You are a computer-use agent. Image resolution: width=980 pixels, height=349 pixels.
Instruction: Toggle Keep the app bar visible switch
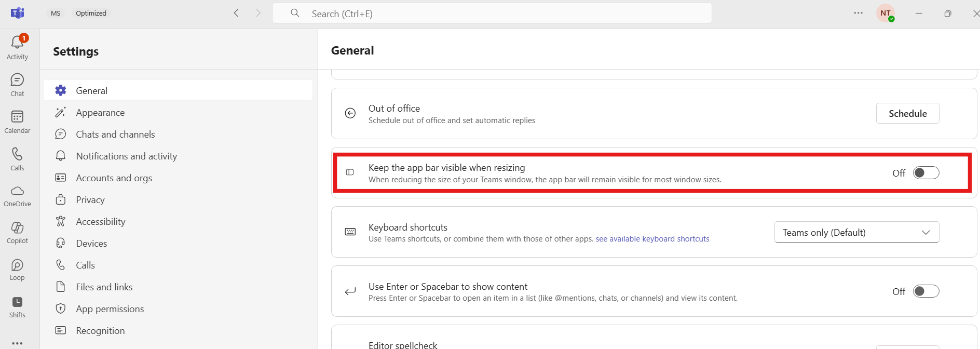coord(926,173)
